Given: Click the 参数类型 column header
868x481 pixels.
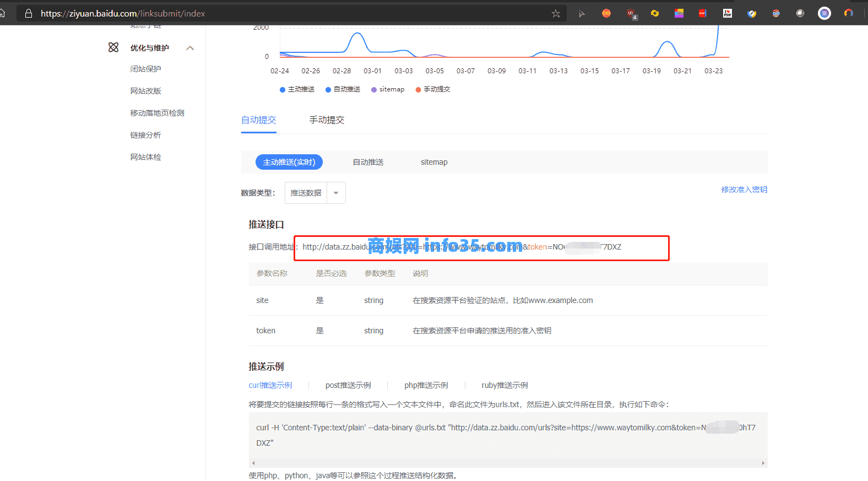Looking at the screenshot, I should click(x=380, y=273).
